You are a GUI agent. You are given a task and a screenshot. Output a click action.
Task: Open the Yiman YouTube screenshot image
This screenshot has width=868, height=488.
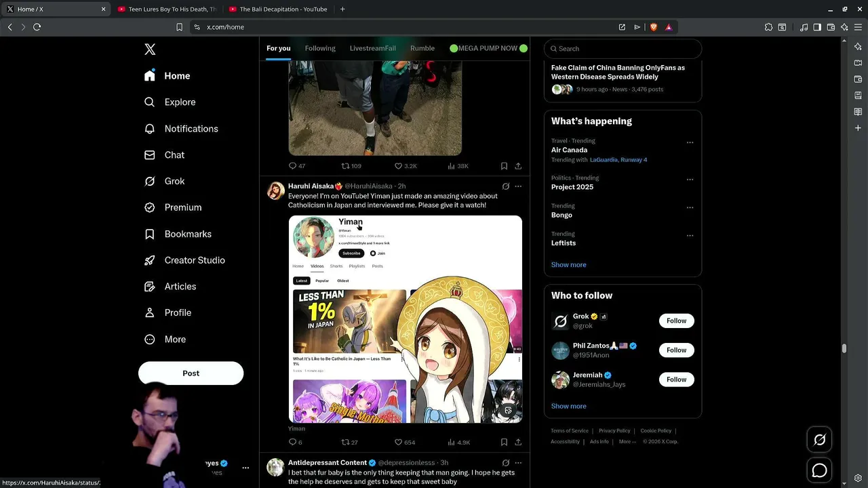[x=406, y=319]
